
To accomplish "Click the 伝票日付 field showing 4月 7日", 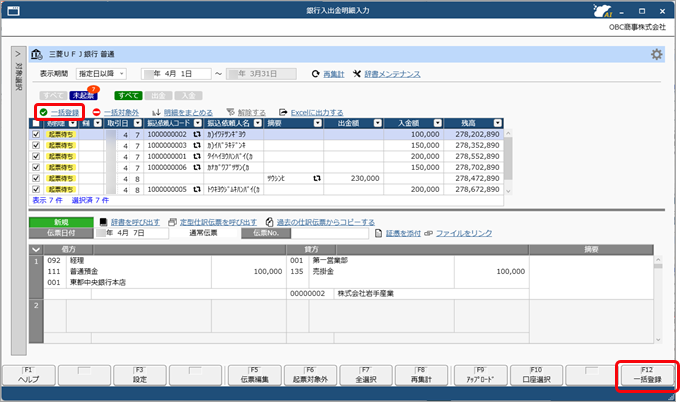I will click(x=131, y=233).
